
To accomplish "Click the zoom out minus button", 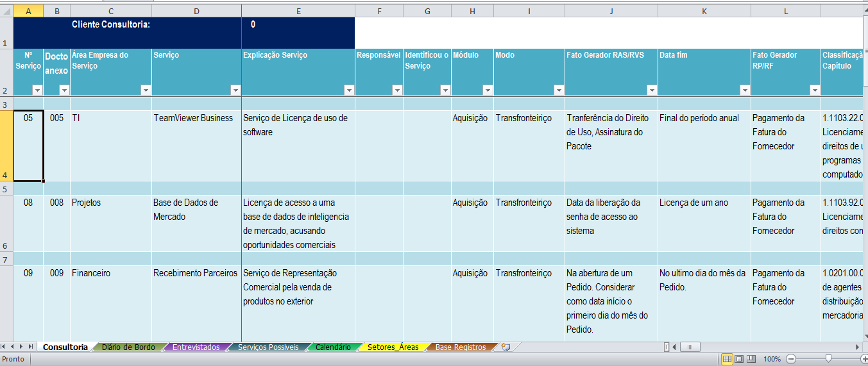I will click(791, 359).
